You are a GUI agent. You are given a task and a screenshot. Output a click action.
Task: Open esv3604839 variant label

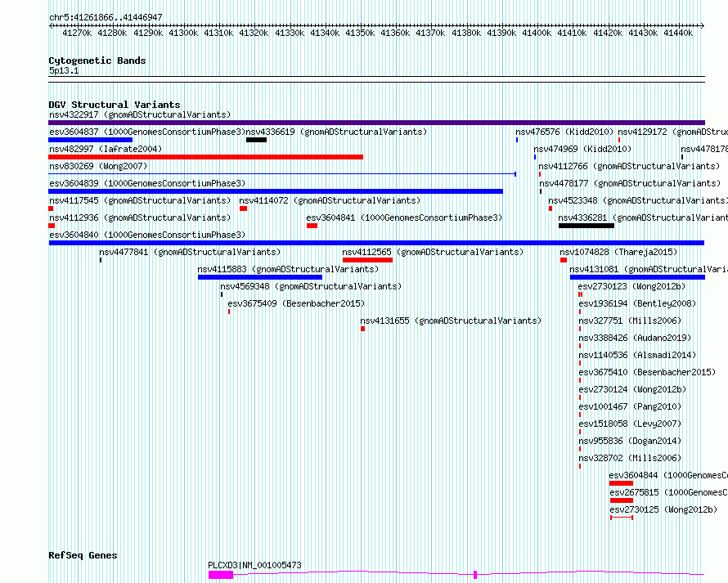pyautogui.click(x=147, y=183)
